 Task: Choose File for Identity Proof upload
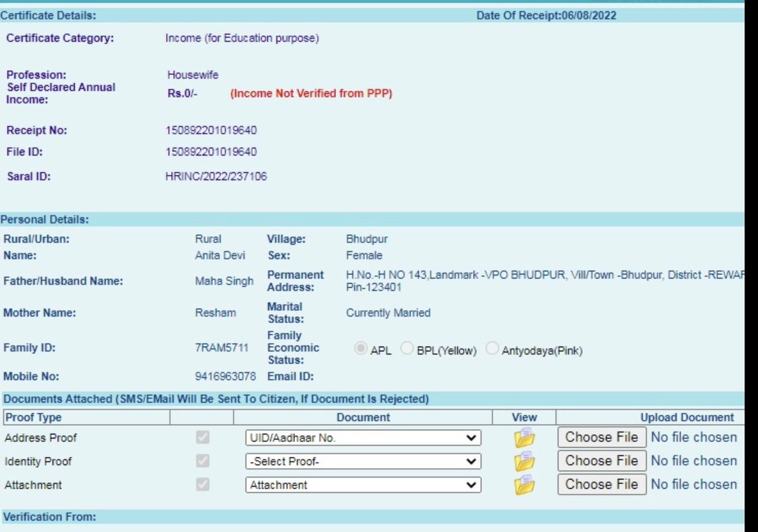(602, 461)
